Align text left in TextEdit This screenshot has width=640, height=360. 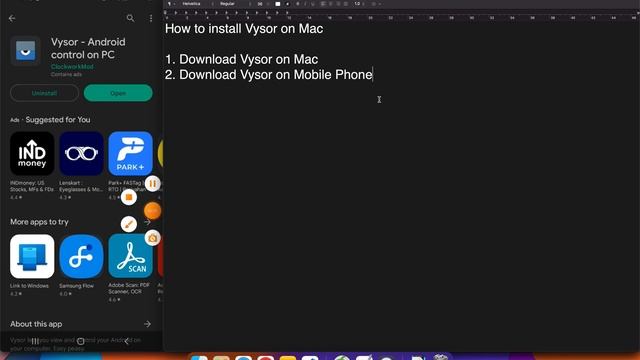323,4
